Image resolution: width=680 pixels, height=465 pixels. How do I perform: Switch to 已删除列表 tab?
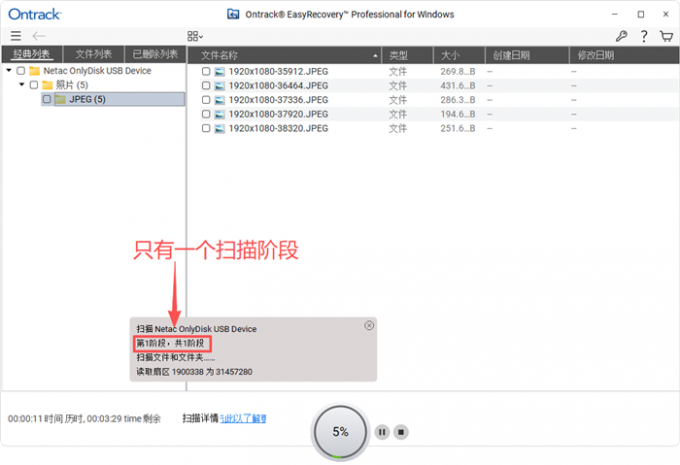(155, 54)
